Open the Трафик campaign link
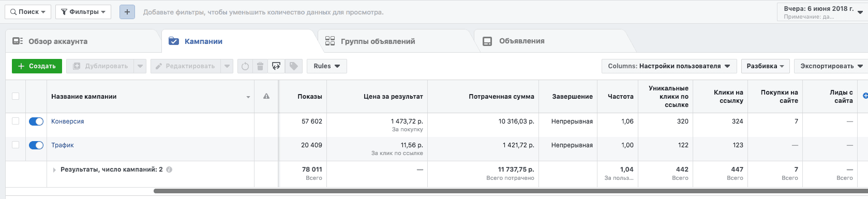The height and width of the screenshot is (199, 868). coord(63,145)
